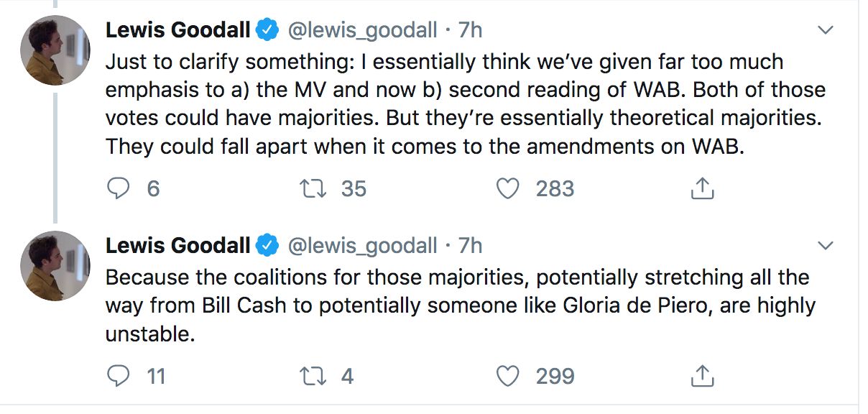Share the second tweet about unstable coalitions
Image resolution: width=868 pixels, height=414 pixels.
click(701, 375)
